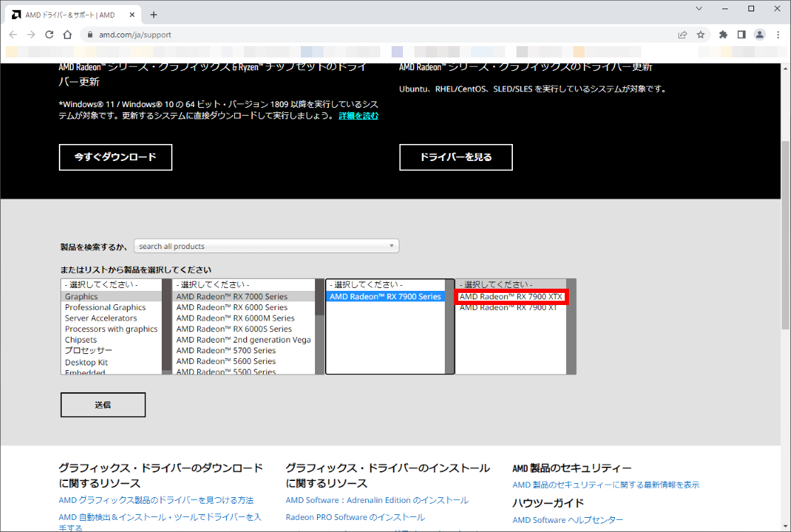Choose AMD Radeon 5700 Series
This screenshot has width=791, height=532.
pyautogui.click(x=243, y=350)
